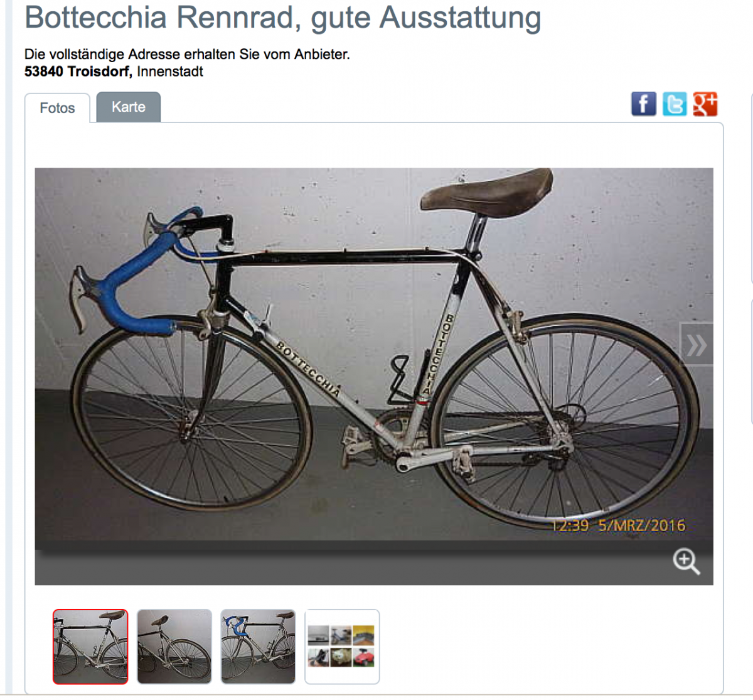Open fourth thumbnail with item collage
753x700 pixels.
point(342,647)
